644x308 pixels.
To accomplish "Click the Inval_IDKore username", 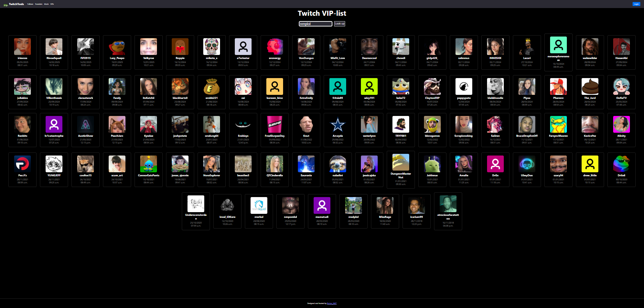I will click(x=227, y=217).
